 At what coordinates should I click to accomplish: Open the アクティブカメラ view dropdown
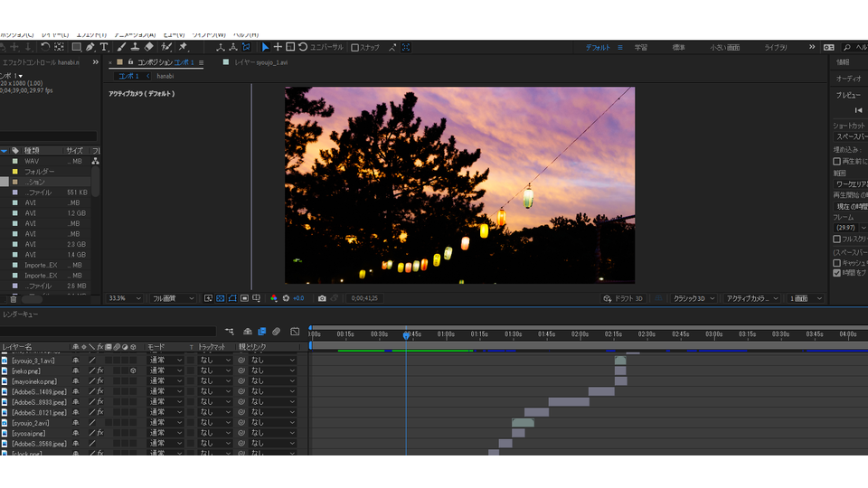coord(751,298)
